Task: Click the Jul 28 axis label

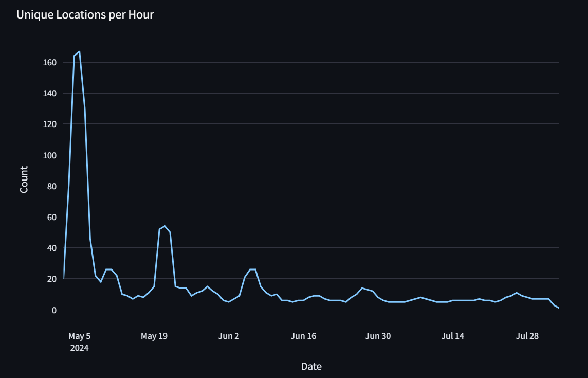Action: tap(527, 335)
